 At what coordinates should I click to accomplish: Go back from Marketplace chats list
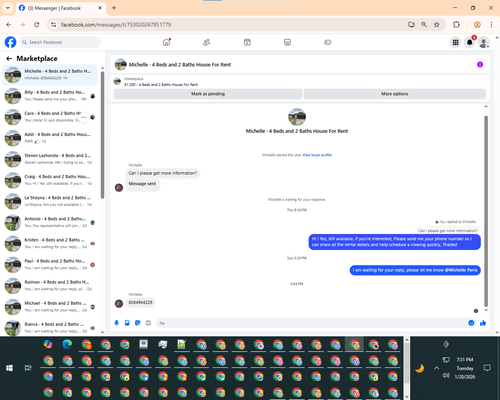pos(9,59)
